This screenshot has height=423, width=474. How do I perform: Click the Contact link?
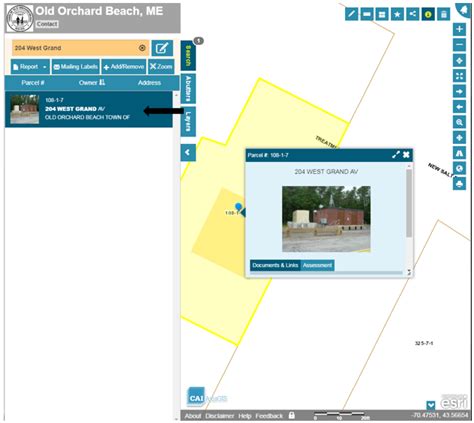(x=47, y=24)
